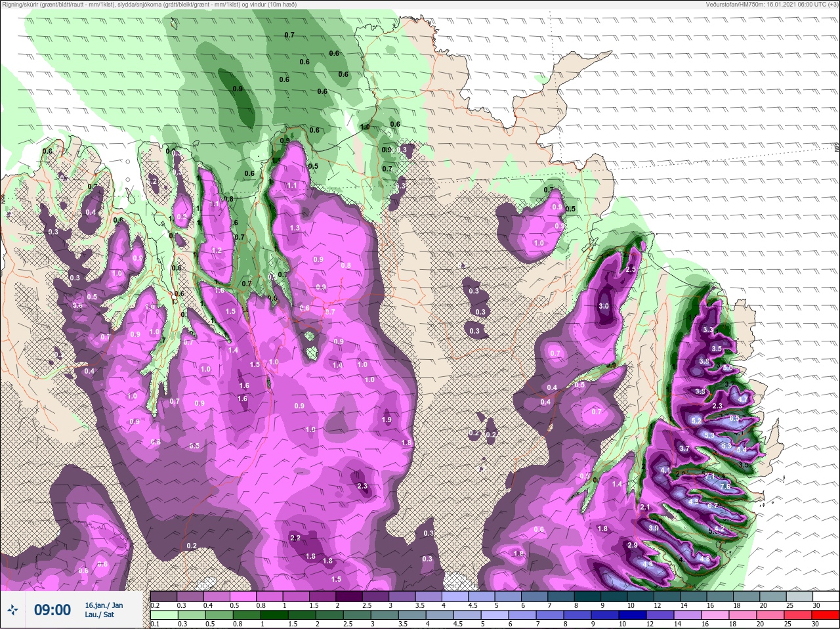Click the 3.7 precipitation value on map
Viewport: 840px width, 629px height.
point(684,448)
